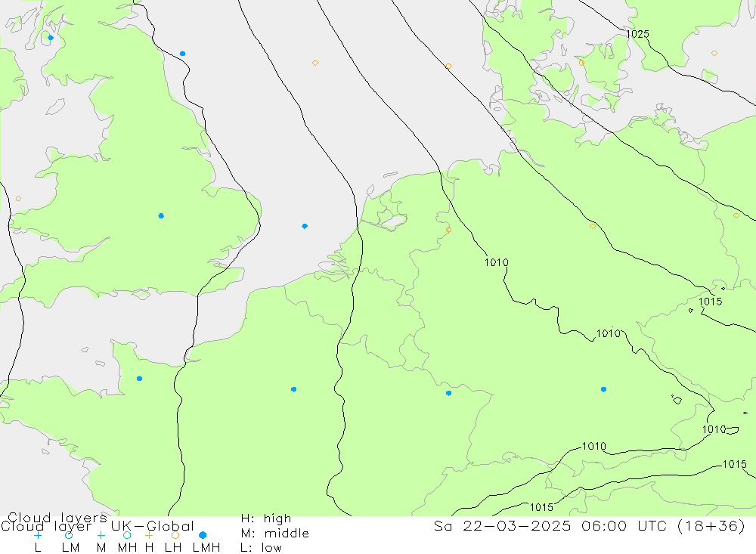The image size is (756, 554).
Task: Click the 'M: middle' legend text
Action: click(x=275, y=534)
